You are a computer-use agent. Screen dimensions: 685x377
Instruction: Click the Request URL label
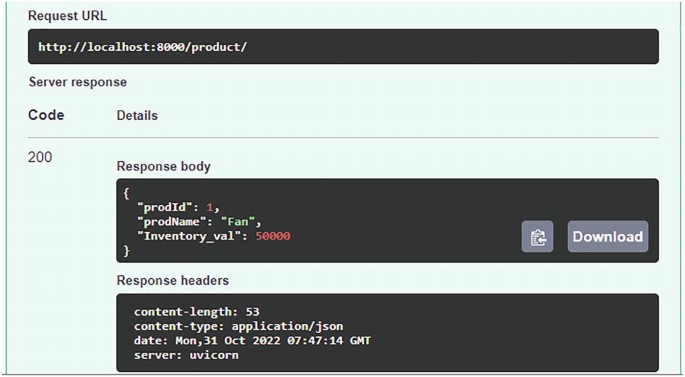[67, 16]
